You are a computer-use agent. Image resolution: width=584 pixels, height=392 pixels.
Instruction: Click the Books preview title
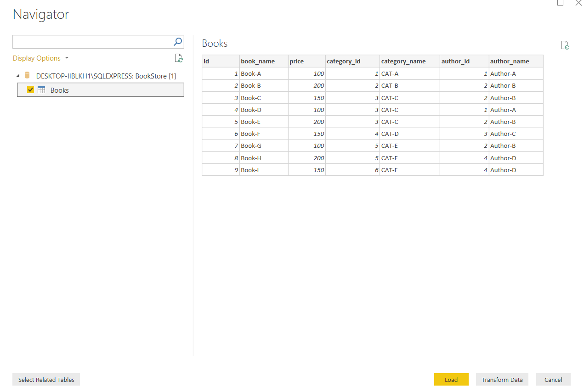tap(215, 44)
